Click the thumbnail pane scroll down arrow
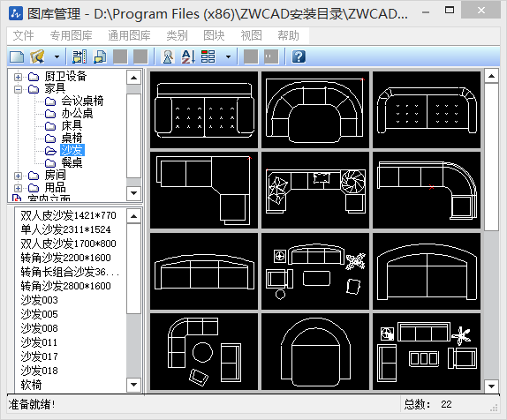This screenshot has width=507, height=420. 491,386
